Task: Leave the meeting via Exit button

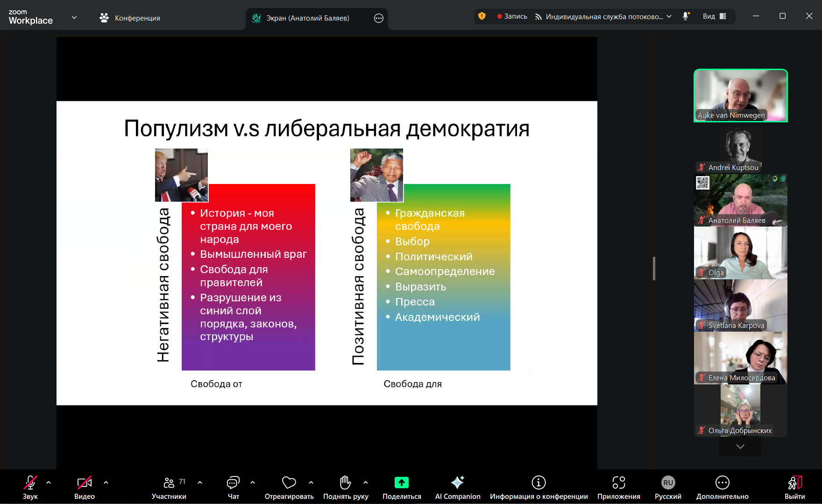Action: click(794, 487)
